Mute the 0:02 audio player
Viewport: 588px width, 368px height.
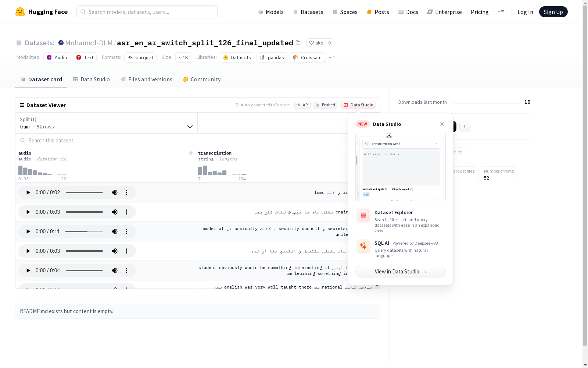click(115, 192)
